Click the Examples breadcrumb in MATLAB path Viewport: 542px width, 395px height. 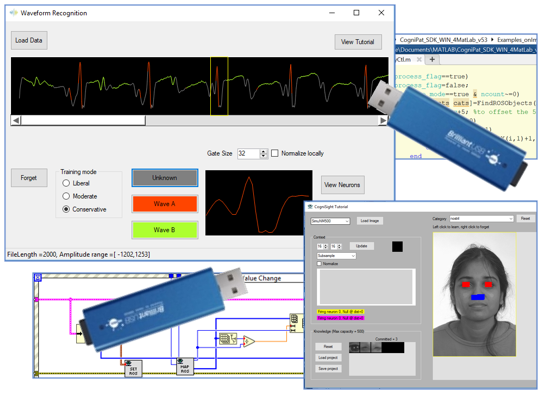(516, 40)
